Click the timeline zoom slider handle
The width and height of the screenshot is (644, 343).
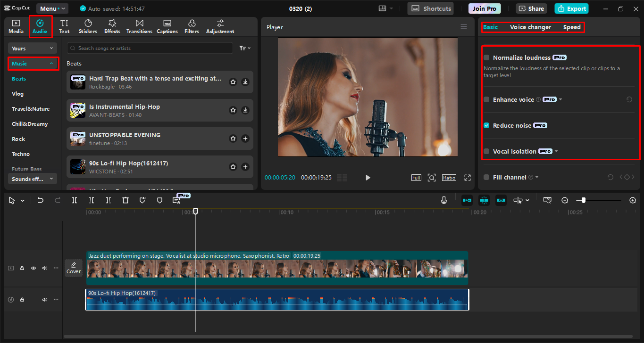[584, 200]
